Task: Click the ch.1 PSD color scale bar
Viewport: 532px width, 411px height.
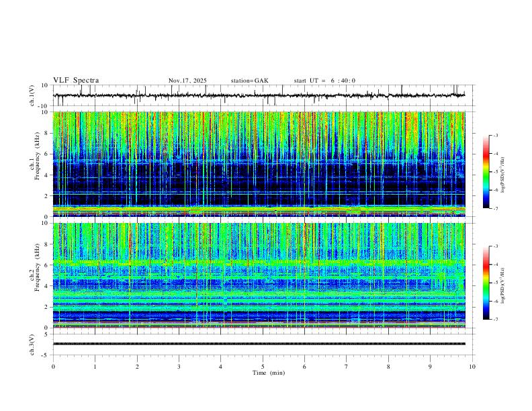Action: [x=486, y=172]
